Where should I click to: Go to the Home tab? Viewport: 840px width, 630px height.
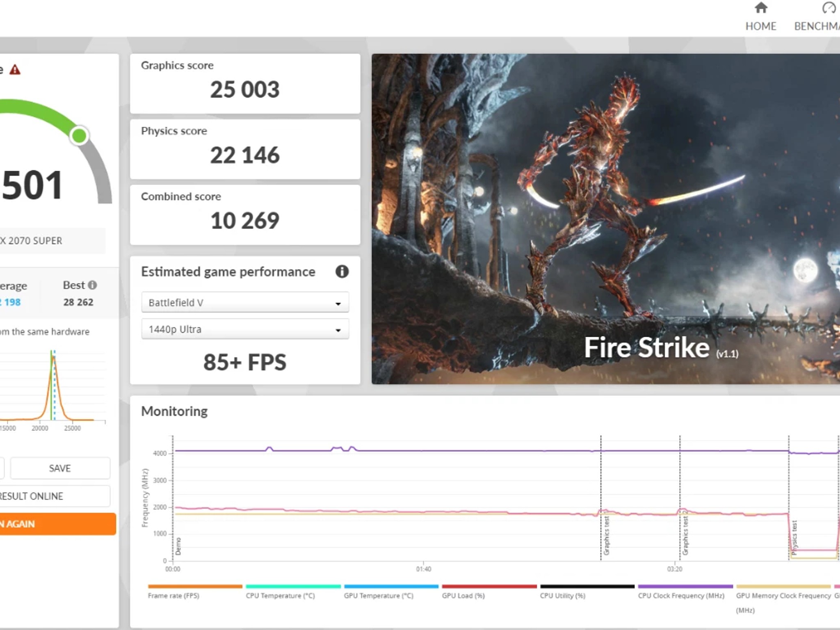click(x=760, y=17)
